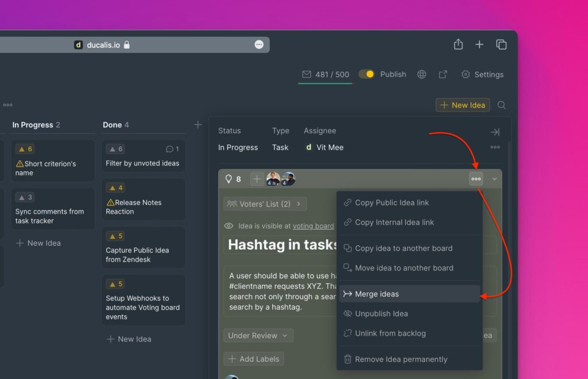Viewport: 588px width, 379px height.
Task: Click the upvote plus button beside 8 votes
Action: [x=257, y=179]
